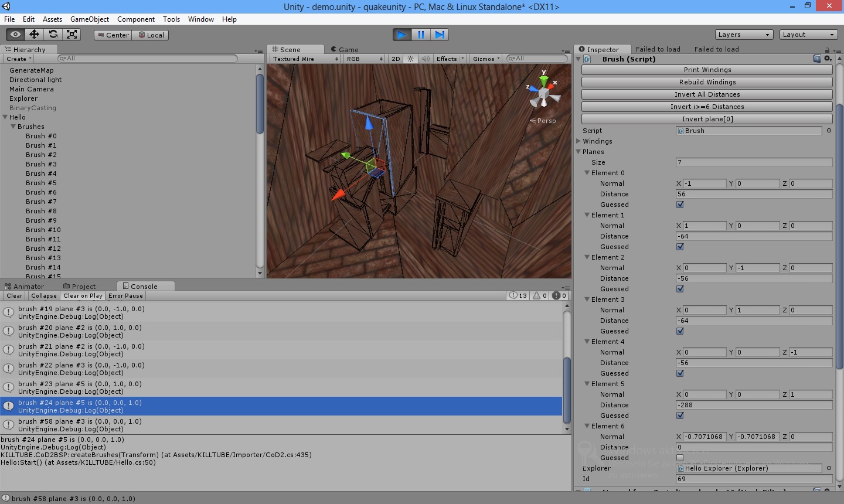Viewport: 844px width, 504px height.
Task: Open the Assets menu
Action: 52,19
